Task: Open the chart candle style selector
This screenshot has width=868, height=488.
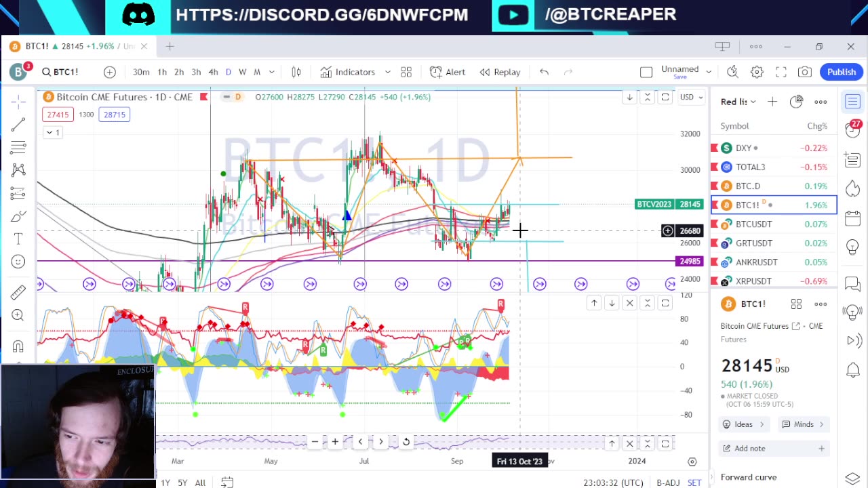Action: (296, 72)
